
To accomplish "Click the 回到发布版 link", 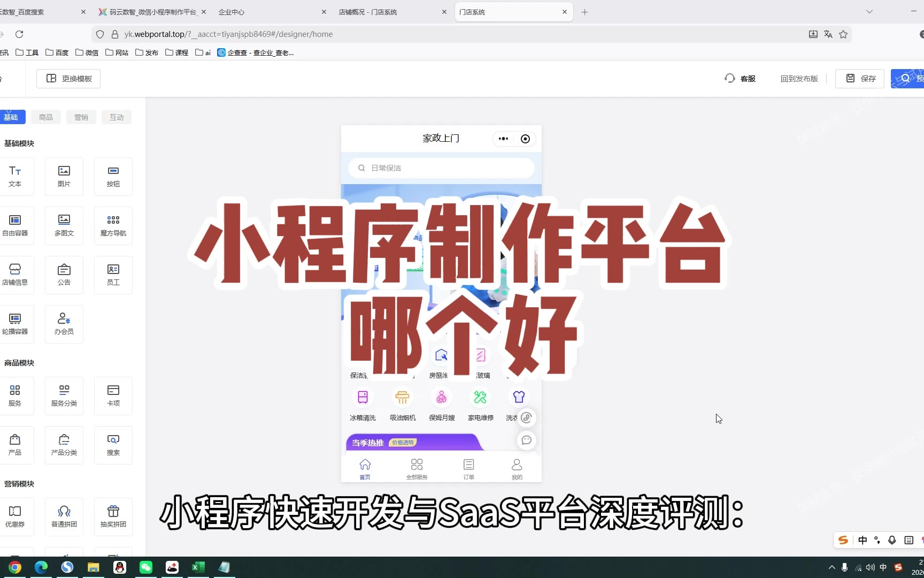I will pyautogui.click(x=799, y=79).
